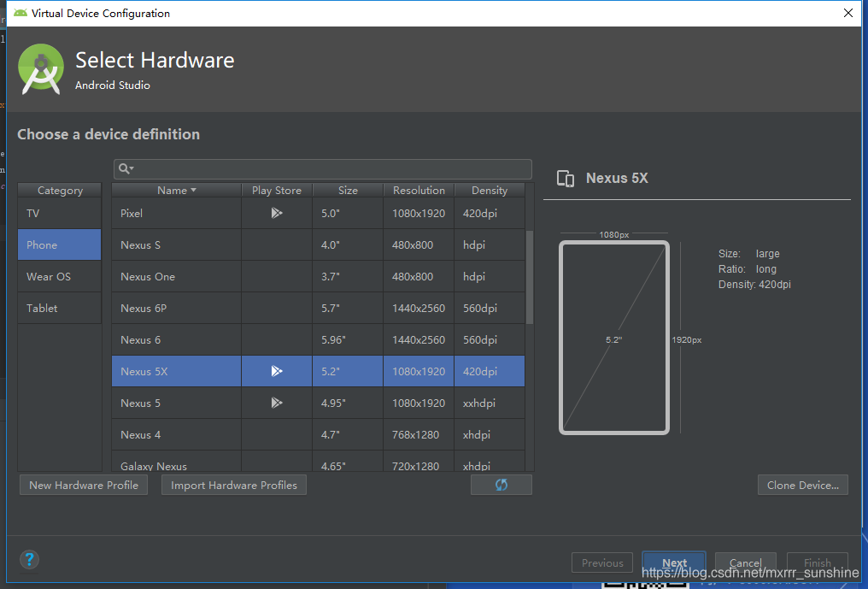This screenshot has width=868, height=589.
Task: Click the refresh device list icon button
Action: coord(501,485)
